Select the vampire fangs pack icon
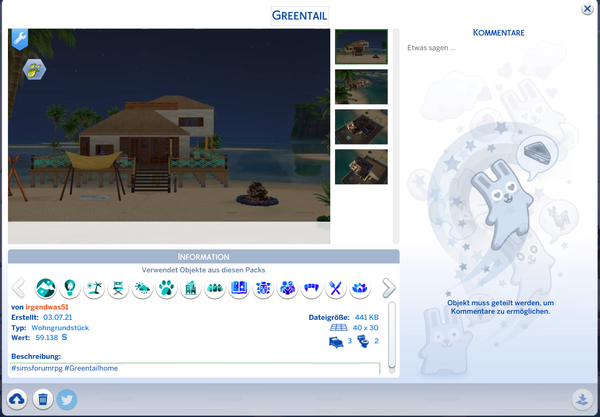 tap(311, 288)
